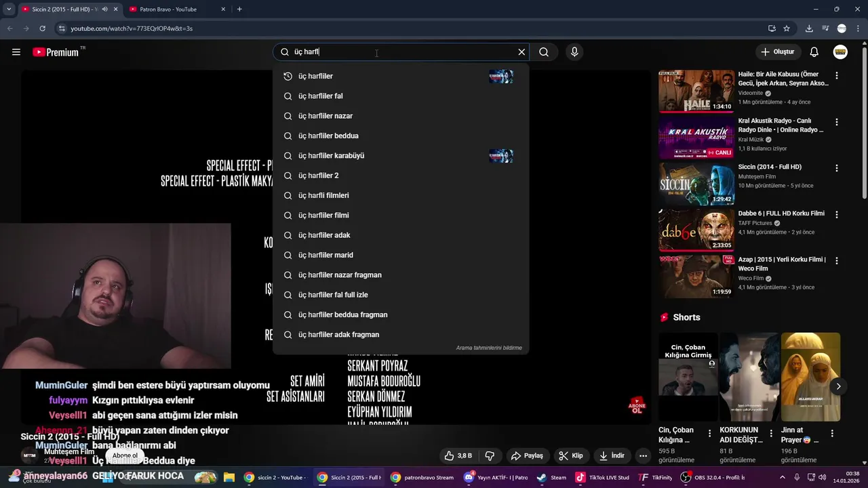Open 'Dabbe 6 | FULL HD Korku Filmi' link
868x488 pixels.
781,213
